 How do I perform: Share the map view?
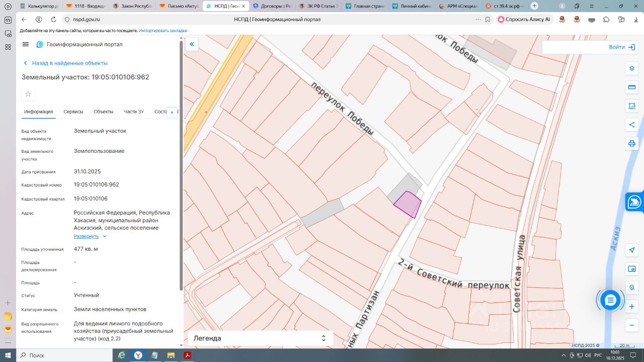pyautogui.click(x=632, y=125)
